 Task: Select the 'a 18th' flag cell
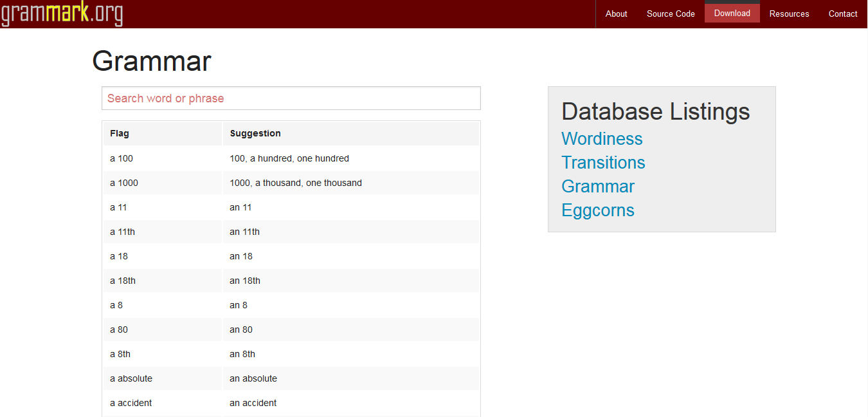tap(163, 281)
